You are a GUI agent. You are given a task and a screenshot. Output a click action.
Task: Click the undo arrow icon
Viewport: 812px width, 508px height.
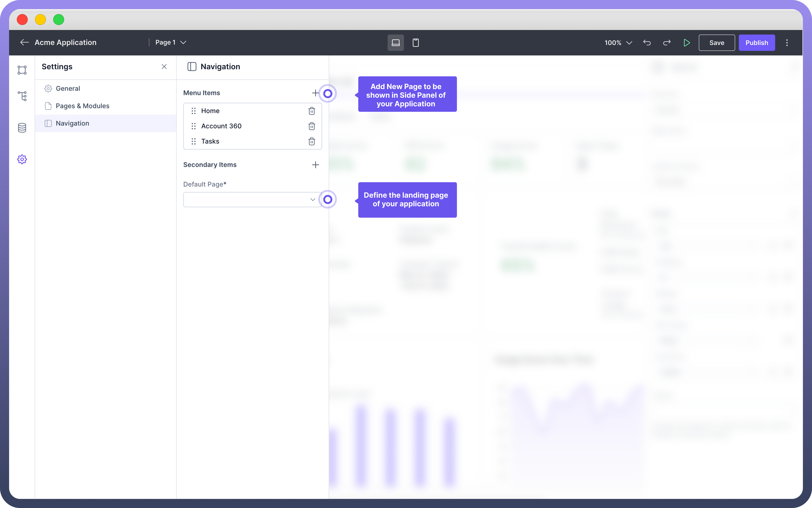click(647, 43)
